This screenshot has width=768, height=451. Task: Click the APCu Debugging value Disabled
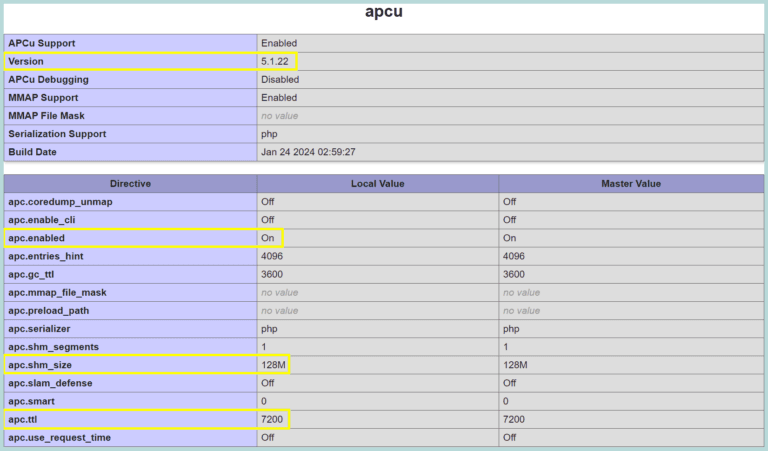click(x=280, y=79)
